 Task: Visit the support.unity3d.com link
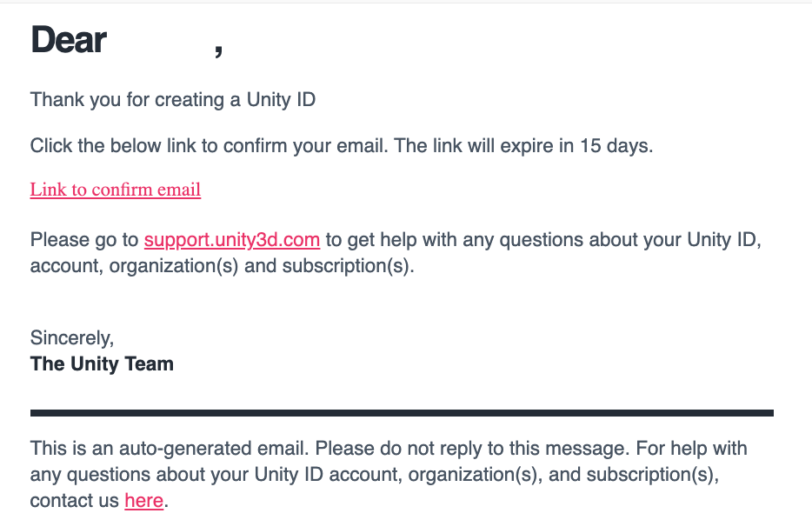(x=232, y=240)
